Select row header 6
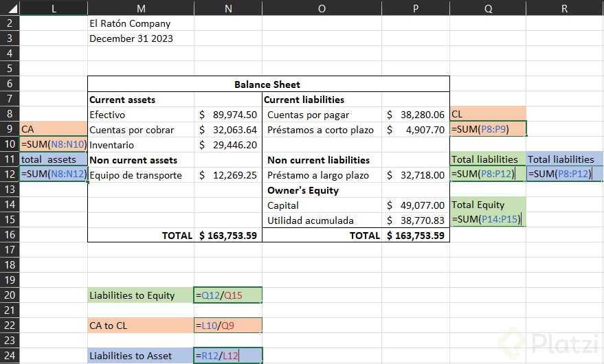 (10, 84)
